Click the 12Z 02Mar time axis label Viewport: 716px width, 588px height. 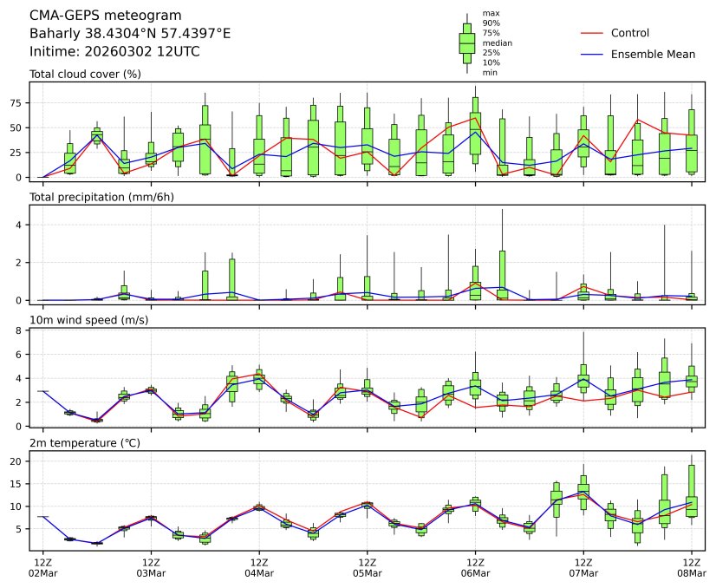click(42, 568)
